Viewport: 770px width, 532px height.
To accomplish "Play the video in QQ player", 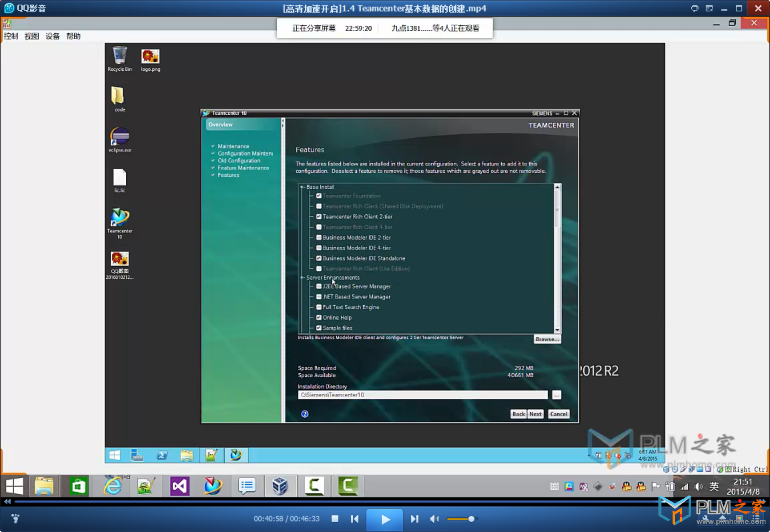I will (x=385, y=520).
